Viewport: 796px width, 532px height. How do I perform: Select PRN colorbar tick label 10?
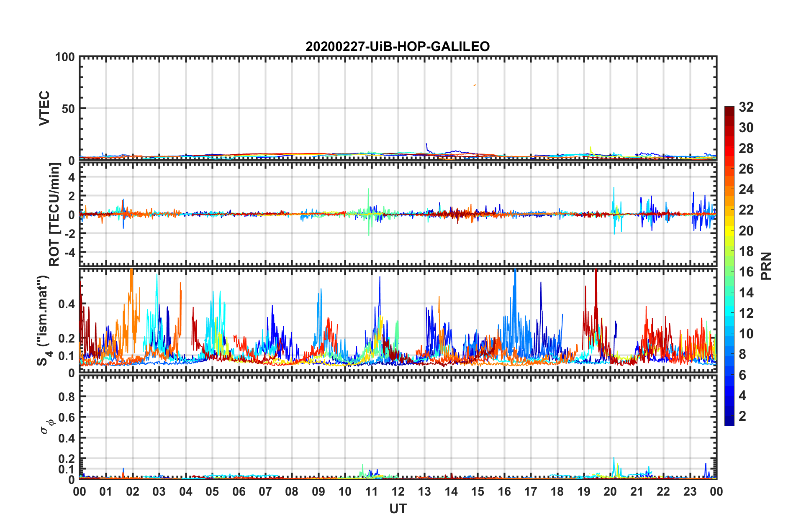(746, 334)
